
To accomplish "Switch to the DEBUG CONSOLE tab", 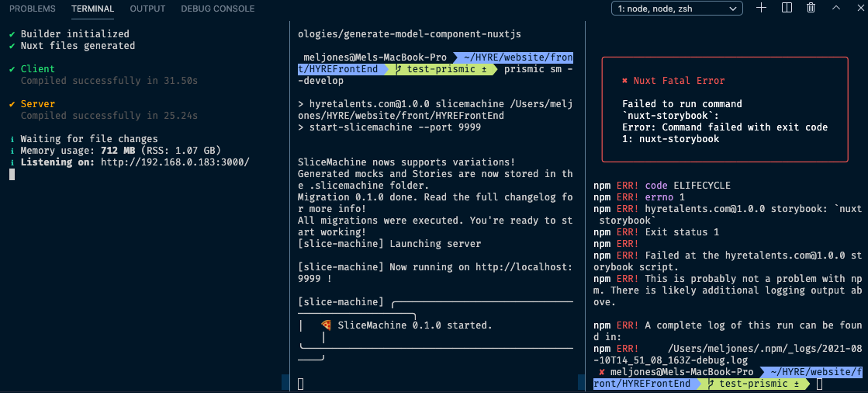I will click(x=217, y=9).
